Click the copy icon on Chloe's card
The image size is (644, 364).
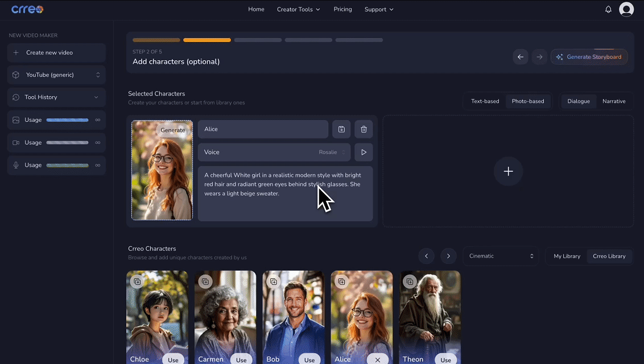pyautogui.click(x=137, y=282)
